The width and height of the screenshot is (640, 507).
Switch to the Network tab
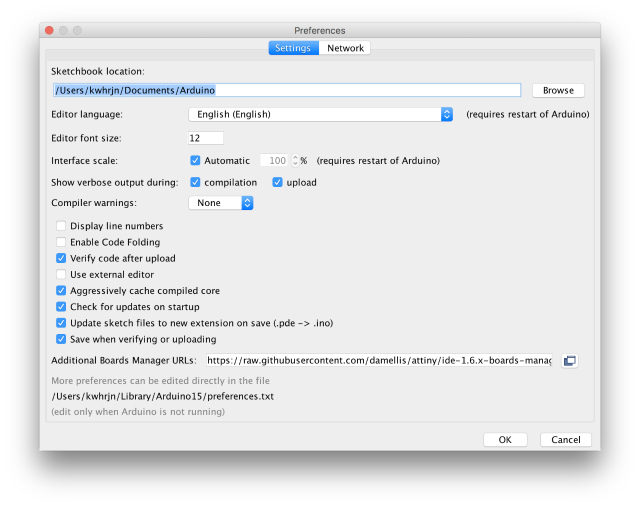pos(345,48)
